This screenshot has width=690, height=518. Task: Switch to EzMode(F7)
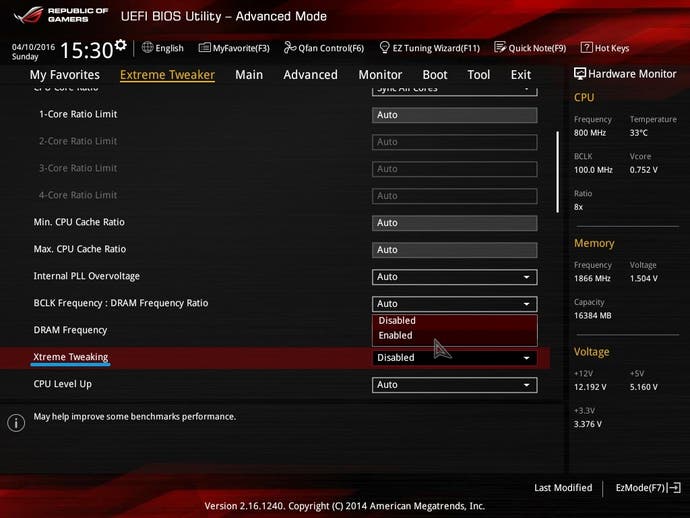click(648, 488)
